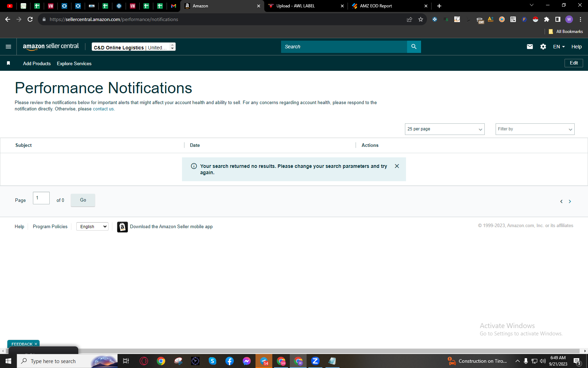Open the English language selector in footer

click(92, 227)
